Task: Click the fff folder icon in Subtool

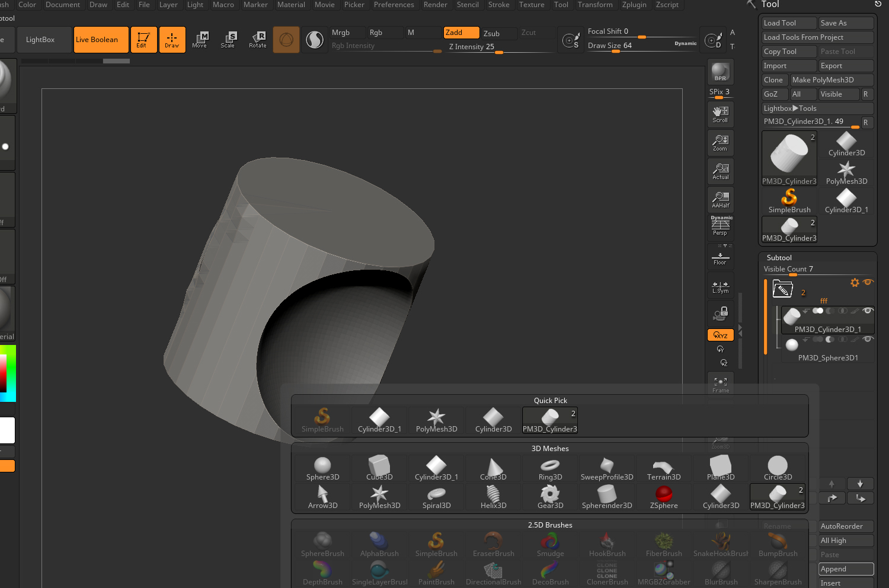Action: (782, 289)
